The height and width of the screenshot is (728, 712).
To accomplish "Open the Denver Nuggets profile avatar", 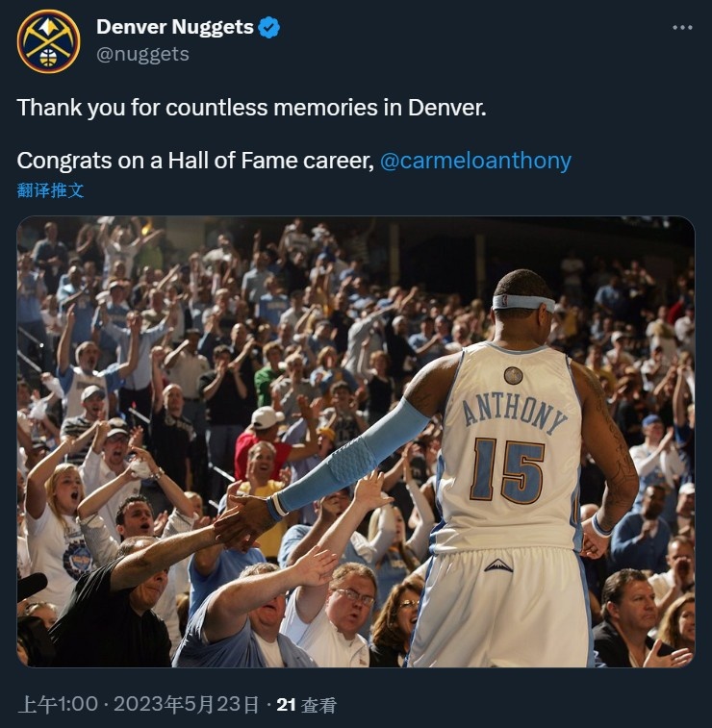I will click(48, 41).
